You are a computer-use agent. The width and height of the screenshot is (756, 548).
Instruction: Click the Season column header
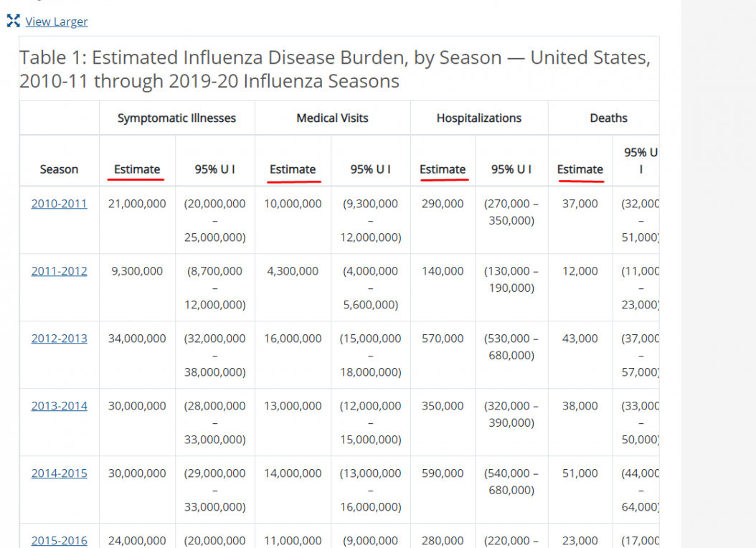[59, 169]
